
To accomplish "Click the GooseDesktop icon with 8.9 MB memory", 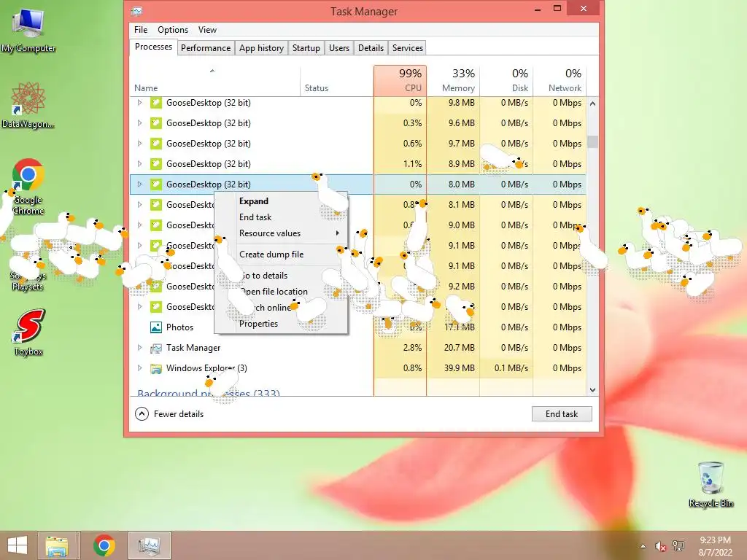I will click(156, 164).
